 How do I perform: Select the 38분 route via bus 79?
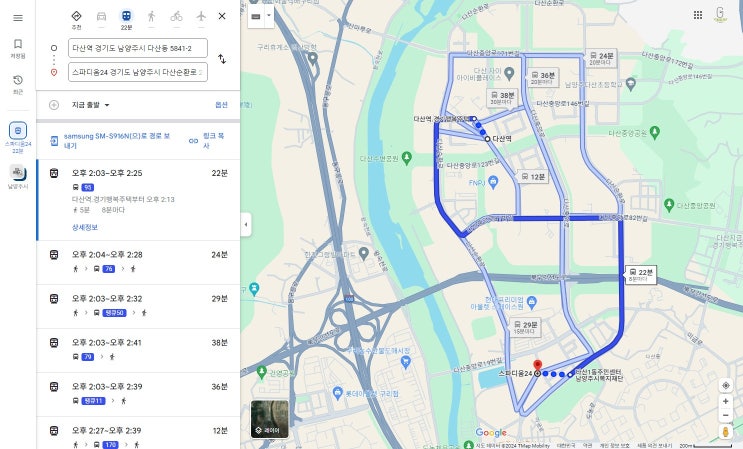(x=138, y=350)
